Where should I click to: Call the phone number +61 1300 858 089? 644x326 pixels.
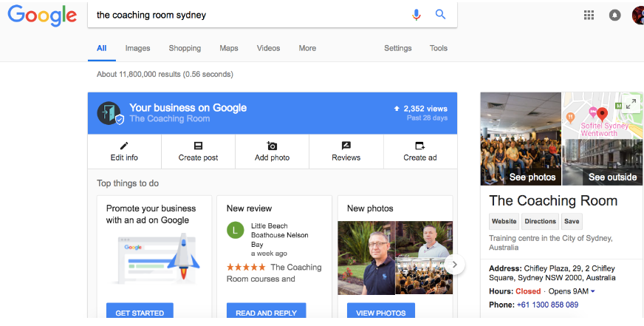tap(547, 305)
